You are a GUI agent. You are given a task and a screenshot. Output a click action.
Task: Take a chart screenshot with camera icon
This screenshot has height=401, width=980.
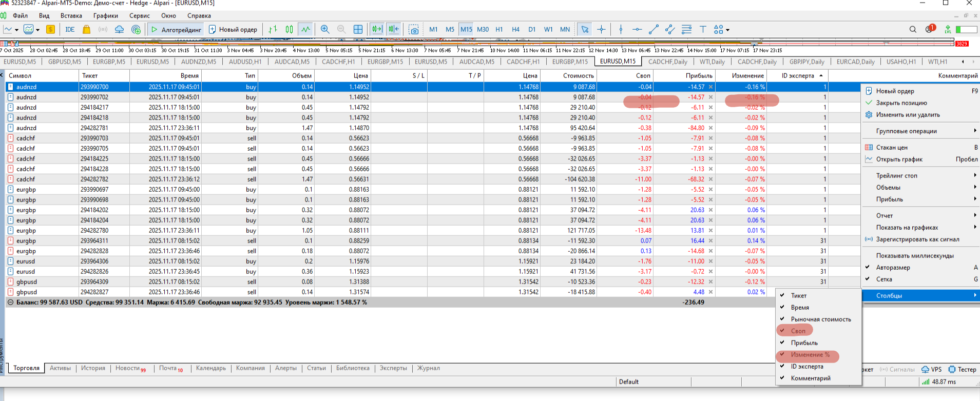(x=414, y=30)
